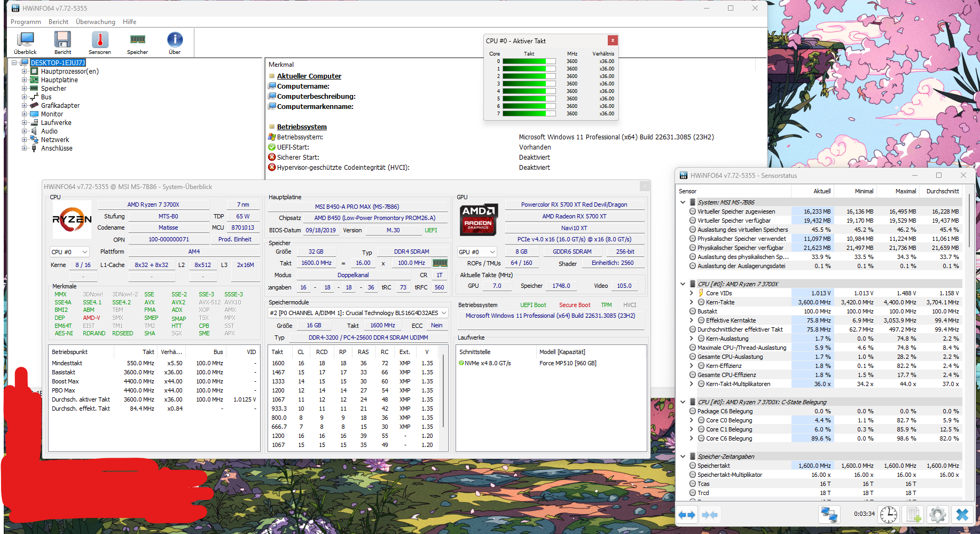Click the green memory chip icon beside 100.0 MHz

(x=440, y=263)
